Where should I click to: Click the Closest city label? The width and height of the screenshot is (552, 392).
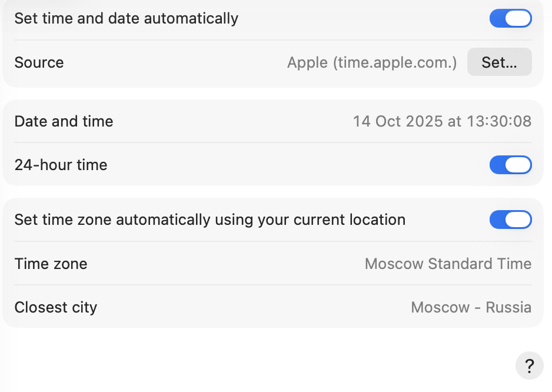tap(55, 307)
